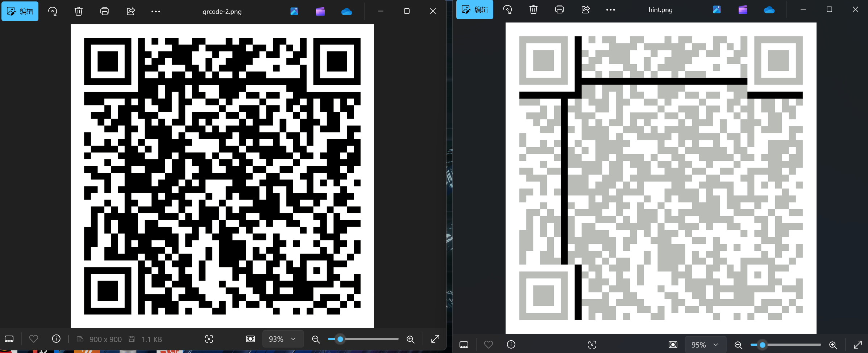
Task: Open Designer app icon in hint.png window
Action: (x=717, y=9)
